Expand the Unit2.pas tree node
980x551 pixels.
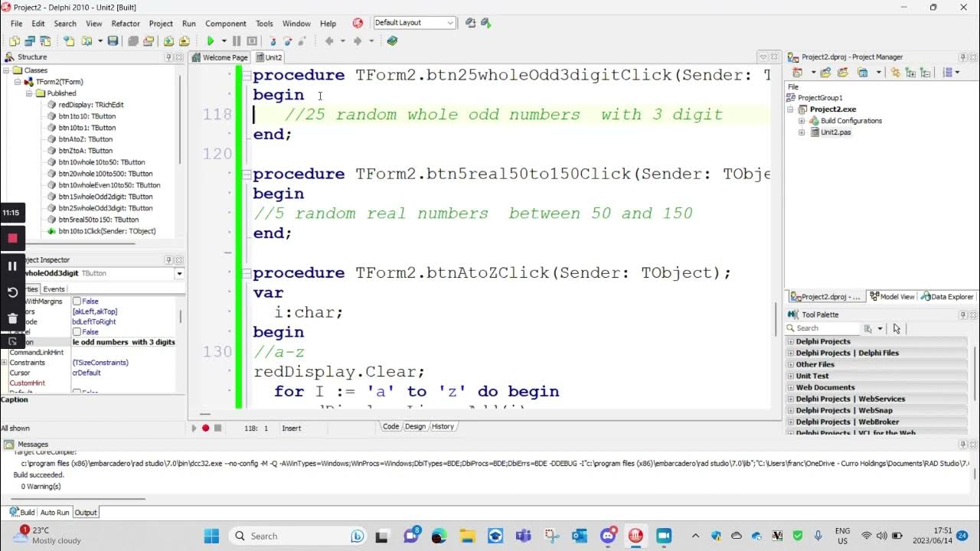click(802, 132)
